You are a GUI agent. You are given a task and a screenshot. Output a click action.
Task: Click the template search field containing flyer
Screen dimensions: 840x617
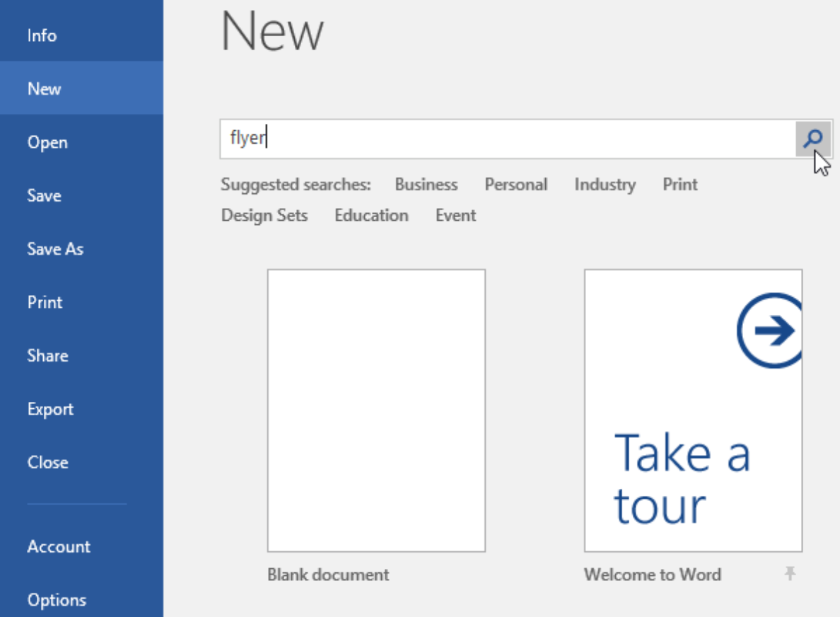click(506, 138)
